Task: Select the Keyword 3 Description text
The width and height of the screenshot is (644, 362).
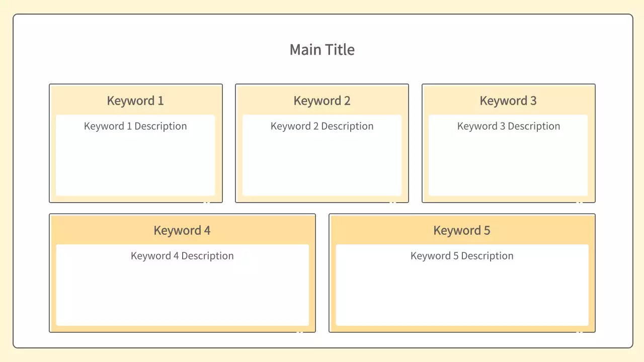Action: click(508, 126)
